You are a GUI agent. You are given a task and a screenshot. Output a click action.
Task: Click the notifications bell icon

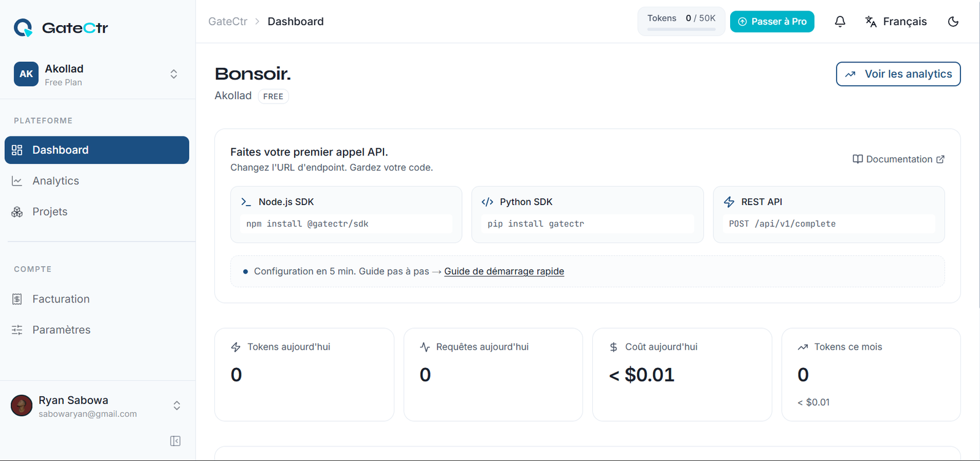click(x=840, y=21)
